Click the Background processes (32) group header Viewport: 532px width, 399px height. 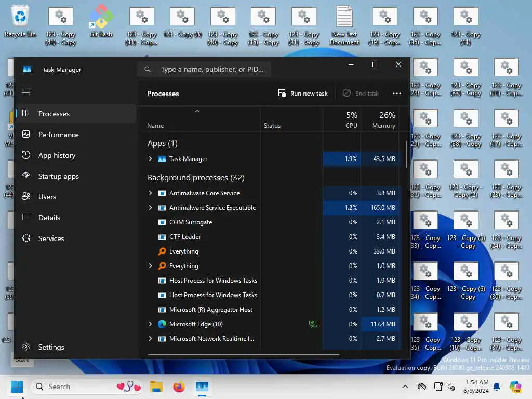(x=196, y=178)
